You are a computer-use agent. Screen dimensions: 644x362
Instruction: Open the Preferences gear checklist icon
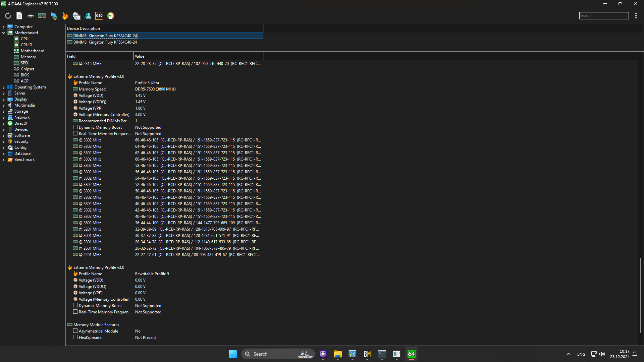coord(76,16)
